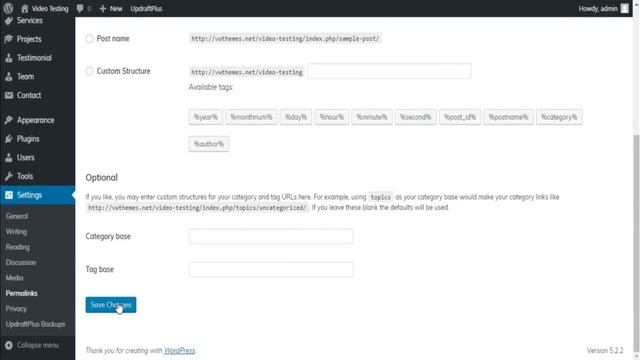This screenshot has height=360, width=640.
Task: Insert the %category% tag
Action: coord(559,117)
